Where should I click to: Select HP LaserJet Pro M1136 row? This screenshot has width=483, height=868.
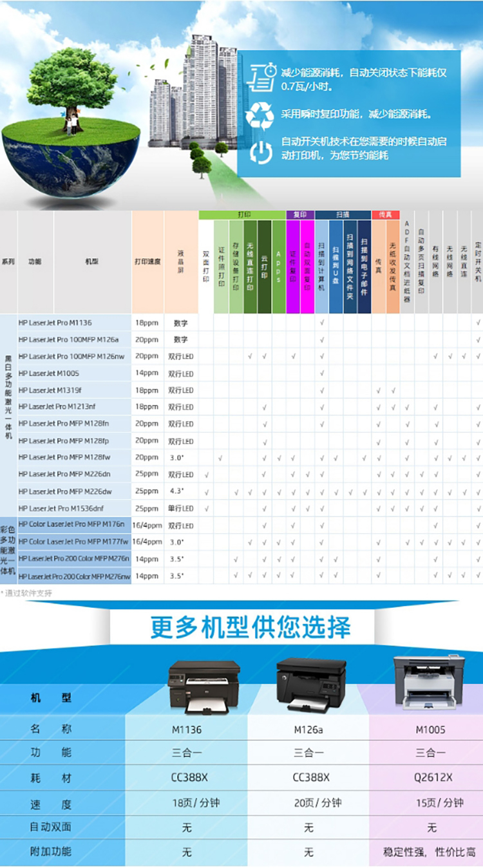pyautogui.click(x=55, y=323)
